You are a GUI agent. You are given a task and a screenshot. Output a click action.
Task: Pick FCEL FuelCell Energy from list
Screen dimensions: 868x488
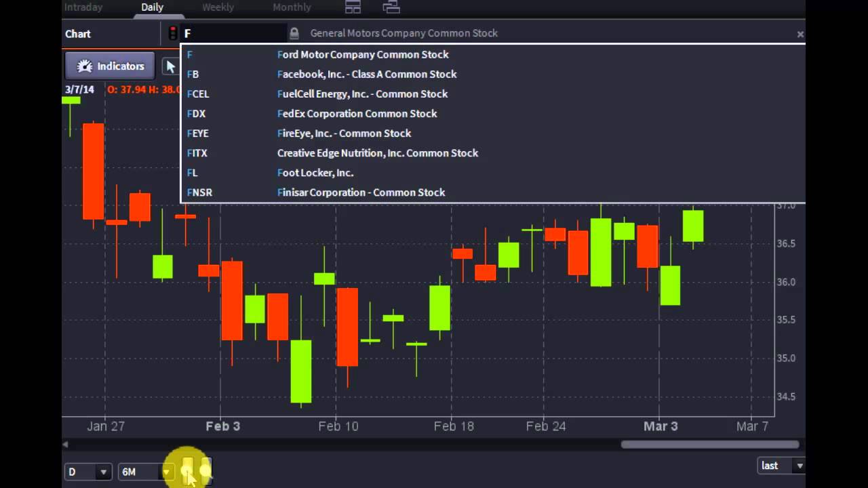[492, 94]
